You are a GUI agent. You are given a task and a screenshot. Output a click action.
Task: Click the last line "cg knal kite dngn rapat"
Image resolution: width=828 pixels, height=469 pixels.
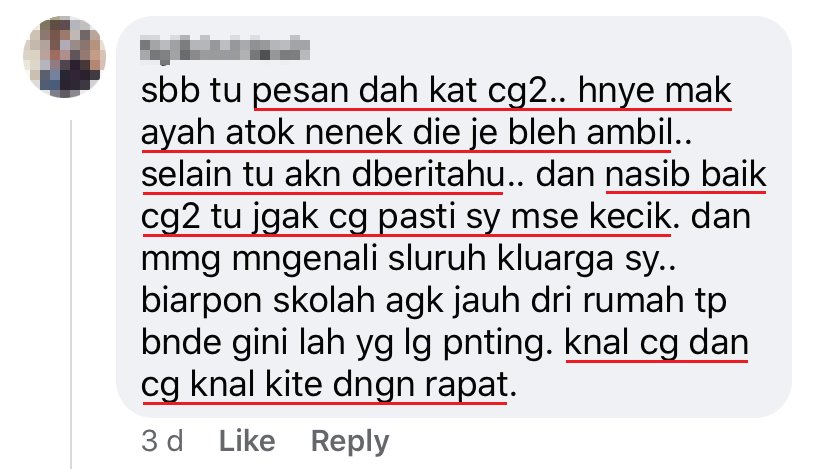click(x=325, y=385)
